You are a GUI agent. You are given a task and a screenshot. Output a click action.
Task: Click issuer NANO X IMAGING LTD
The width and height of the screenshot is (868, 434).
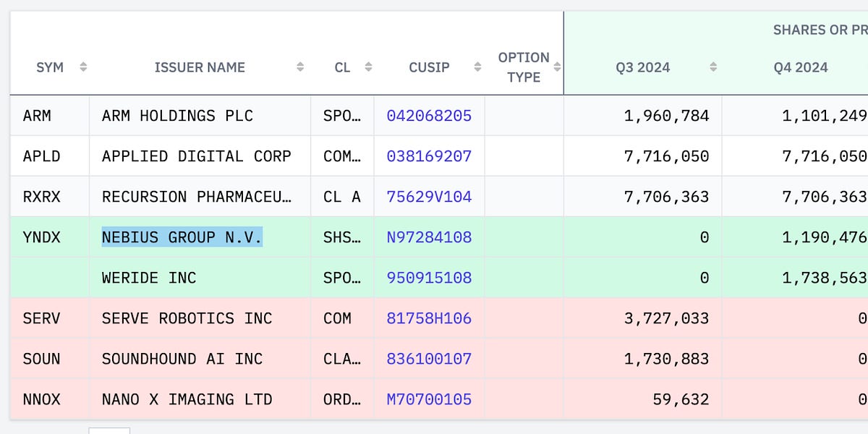click(187, 399)
